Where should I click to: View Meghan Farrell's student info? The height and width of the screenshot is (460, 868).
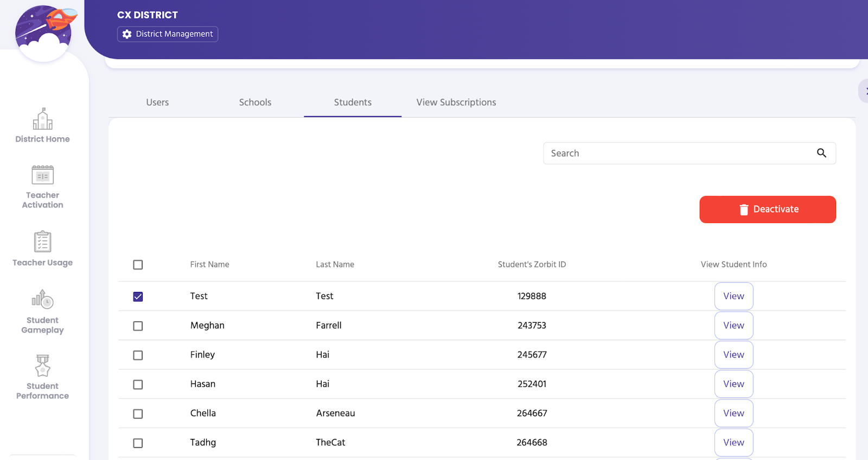(x=733, y=325)
